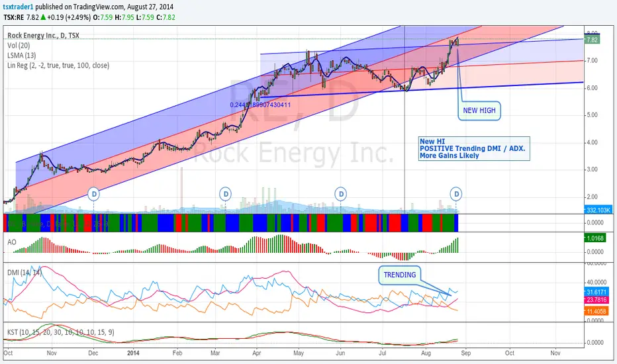Click the 7.82 current price tag
Image resolution: width=617 pixels, height=364 pixels.
pos(592,40)
